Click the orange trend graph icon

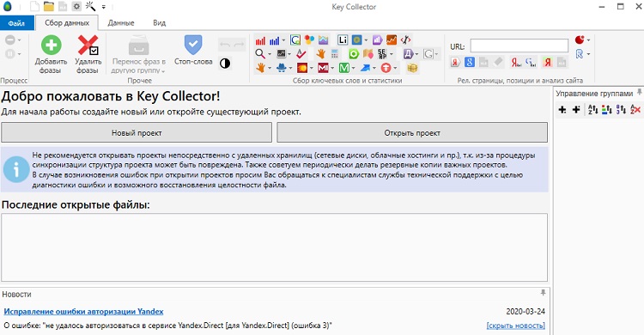point(392,40)
